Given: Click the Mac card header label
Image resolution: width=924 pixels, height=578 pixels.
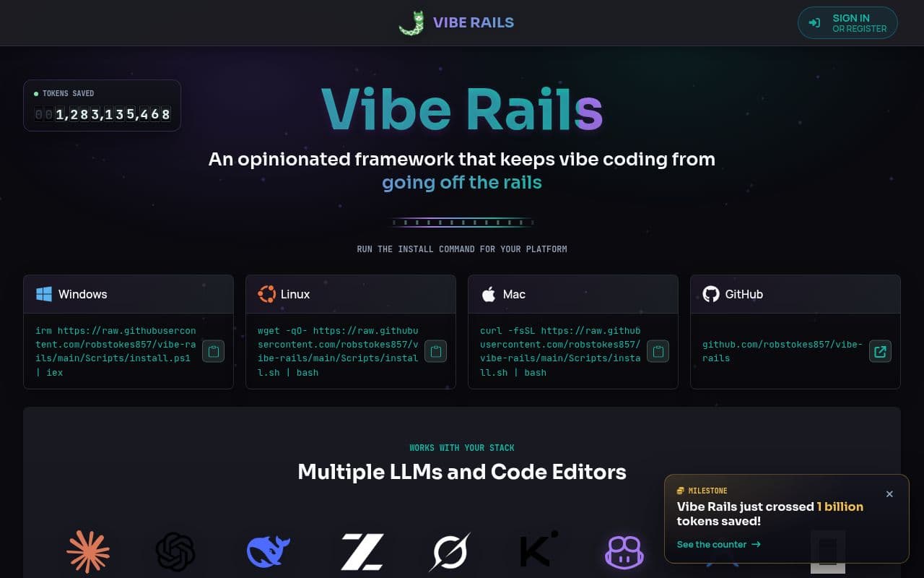Looking at the screenshot, I should tap(514, 294).
